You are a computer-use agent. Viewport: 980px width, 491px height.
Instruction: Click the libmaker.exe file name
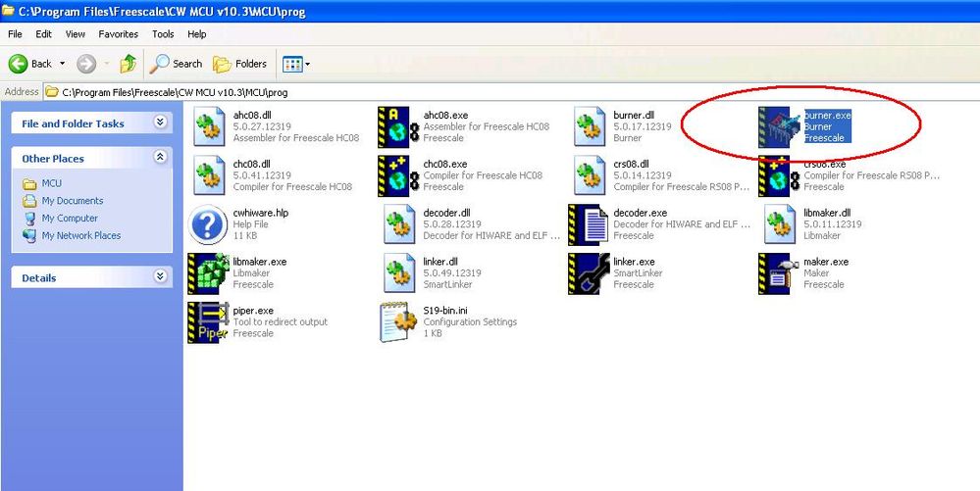260,261
